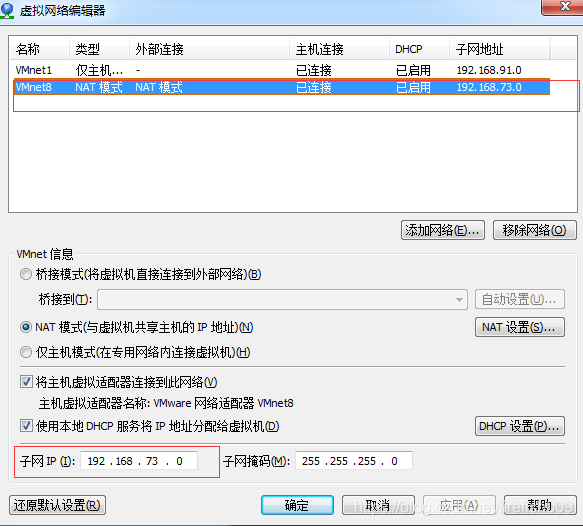This screenshot has width=583, height=526.
Task: Select NAT 模式 radio button
Action: coord(26,327)
